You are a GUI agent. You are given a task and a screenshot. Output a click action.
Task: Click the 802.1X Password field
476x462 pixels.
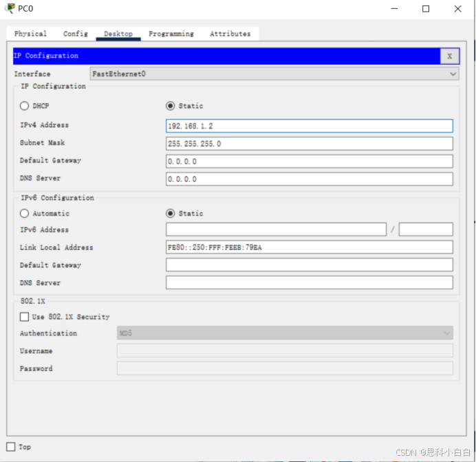pyautogui.click(x=285, y=368)
